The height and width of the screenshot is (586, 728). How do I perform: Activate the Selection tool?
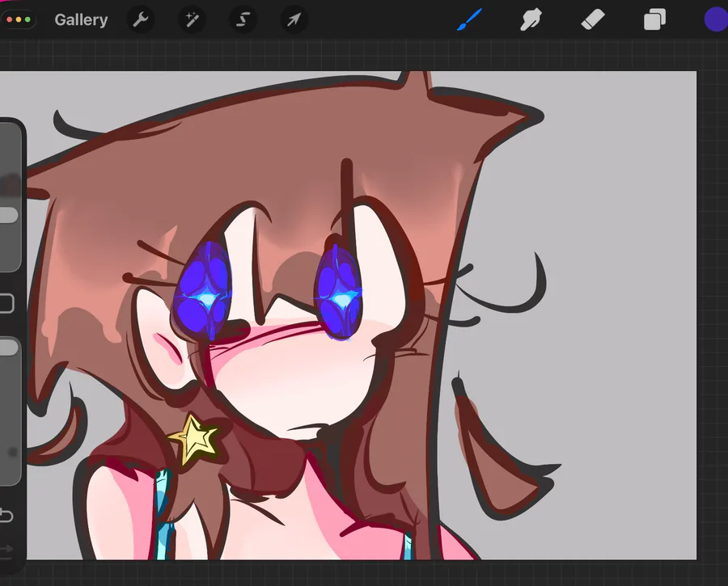243,20
